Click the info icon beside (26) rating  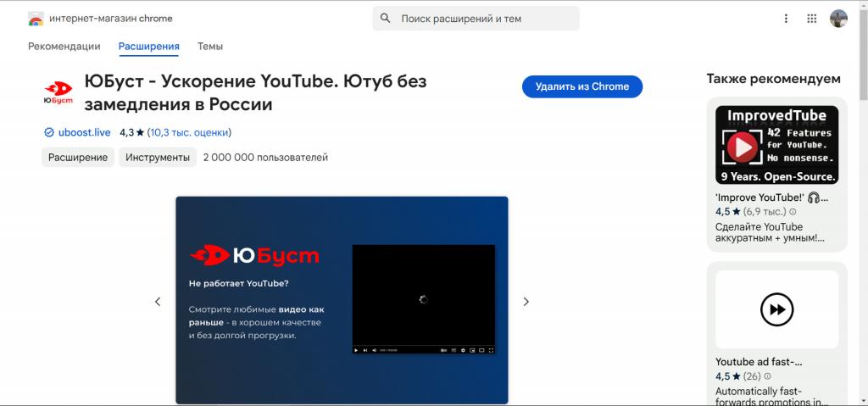(x=767, y=376)
